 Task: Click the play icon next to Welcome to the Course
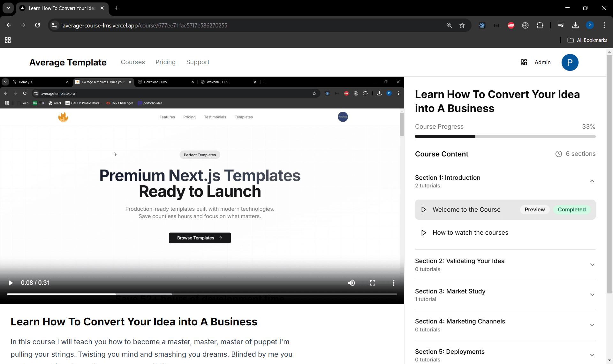[424, 209]
